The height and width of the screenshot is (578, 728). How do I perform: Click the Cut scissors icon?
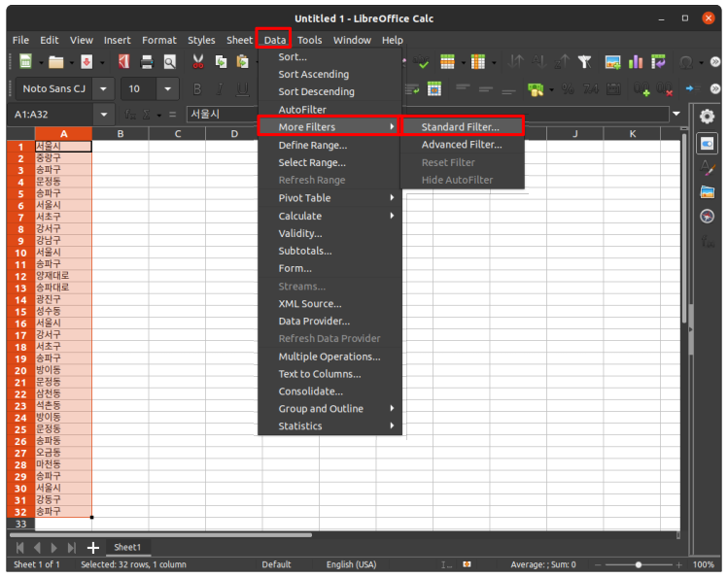point(198,62)
